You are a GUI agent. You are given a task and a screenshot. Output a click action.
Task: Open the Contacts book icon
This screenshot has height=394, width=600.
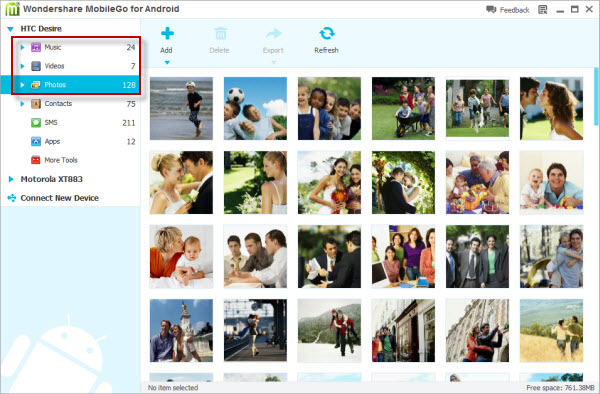[36, 103]
